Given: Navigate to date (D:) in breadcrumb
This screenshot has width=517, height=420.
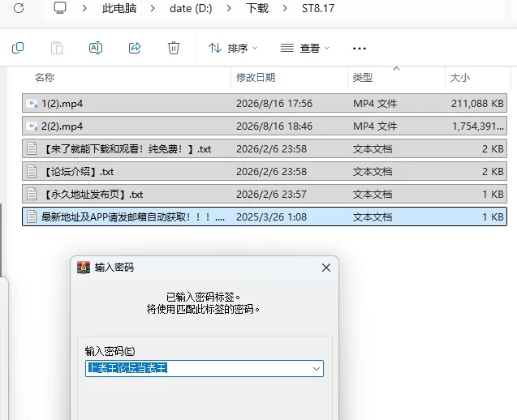Looking at the screenshot, I should (x=191, y=8).
